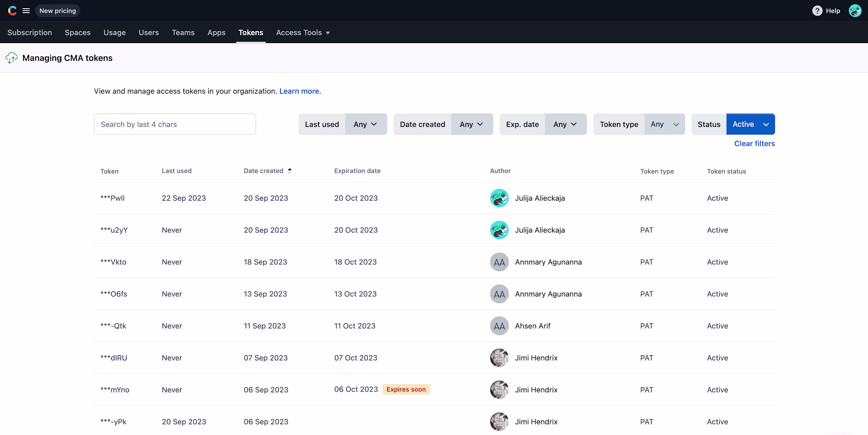Open the Usage tab
Viewport: 868px width, 435px height.
[x=115, y=33]
